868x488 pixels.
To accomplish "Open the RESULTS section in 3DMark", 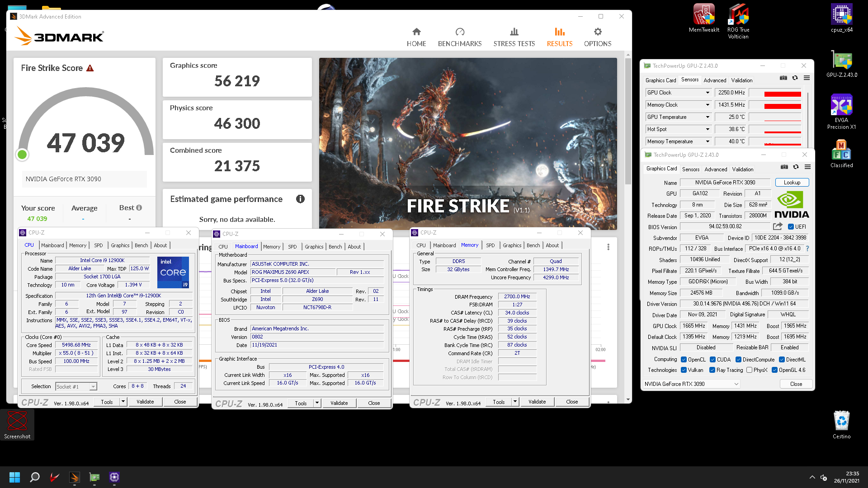I will tap(559, 38).
